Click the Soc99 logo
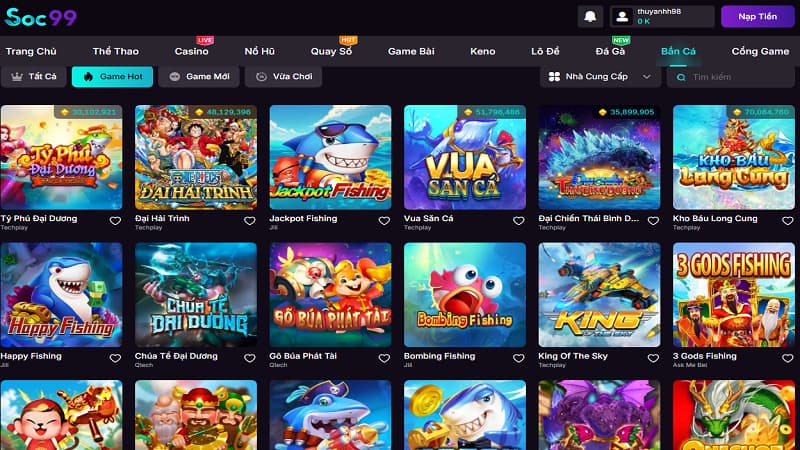Image resolution: width=800 pixels, height=450 pixels. pos(41,17)
